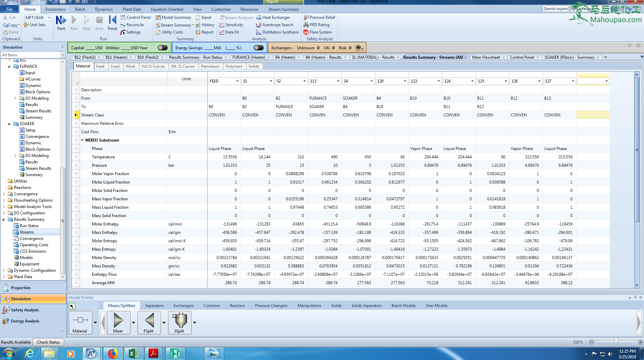
Task: Toggle the Exchangers analysis switch
Action: (359, 48)
